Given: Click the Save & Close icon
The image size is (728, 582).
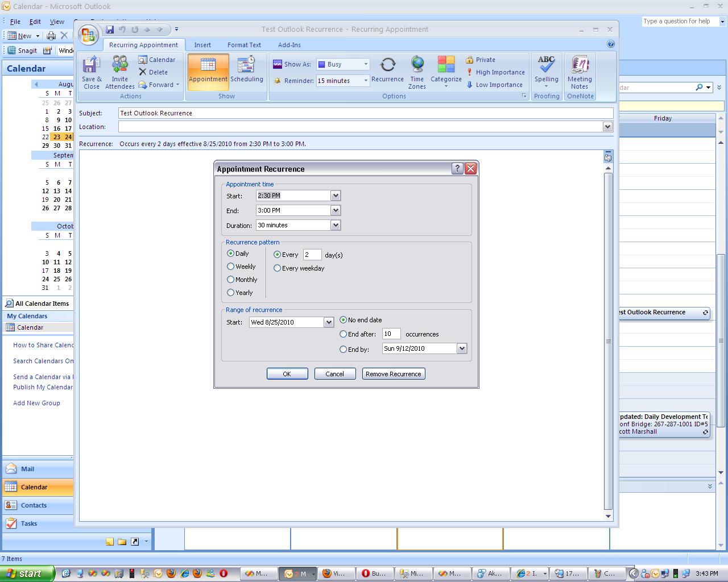Looking at the screenshot, I should click(x=91, y=72).
